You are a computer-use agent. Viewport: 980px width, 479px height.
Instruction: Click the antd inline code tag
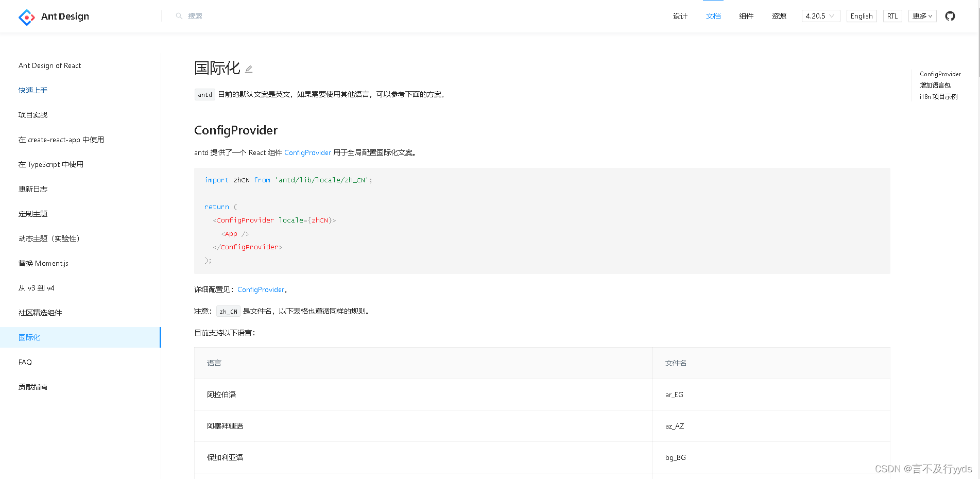point(205,94)
